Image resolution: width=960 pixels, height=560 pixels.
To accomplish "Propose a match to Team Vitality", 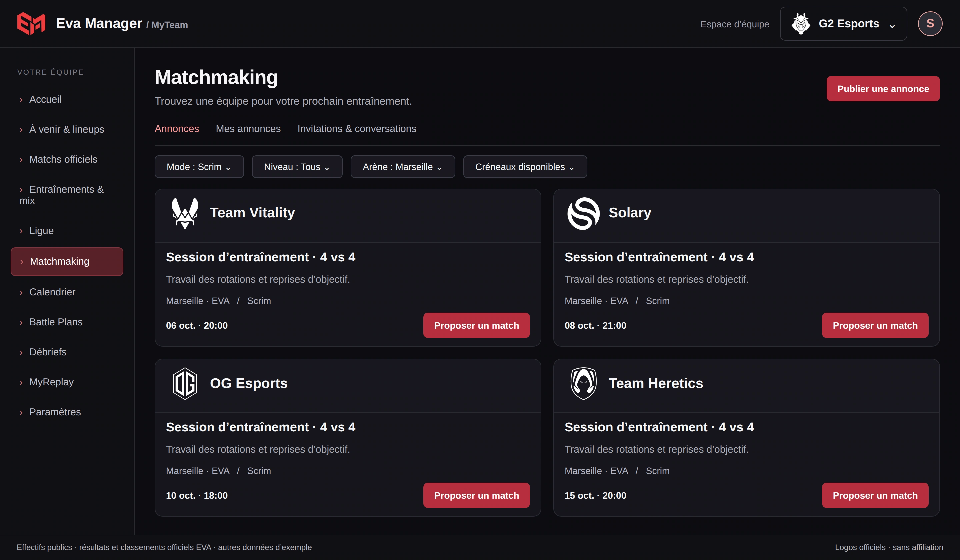I will point(476,325).
